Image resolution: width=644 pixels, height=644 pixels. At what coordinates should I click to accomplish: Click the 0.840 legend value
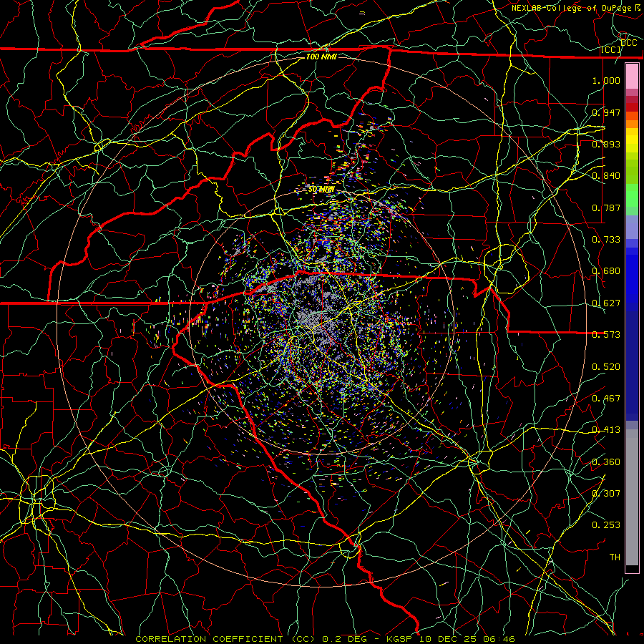[x=606, y=176]
